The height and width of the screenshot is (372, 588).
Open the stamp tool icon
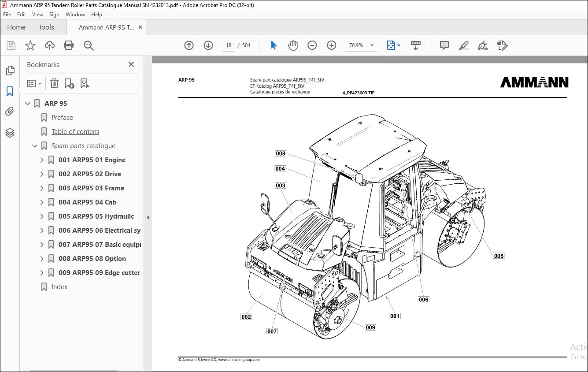(503, 45)
